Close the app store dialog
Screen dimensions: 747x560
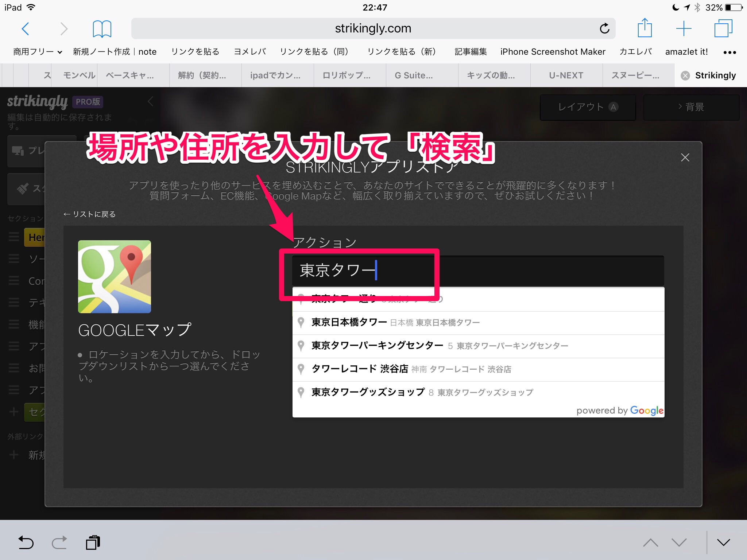point(685,157)
